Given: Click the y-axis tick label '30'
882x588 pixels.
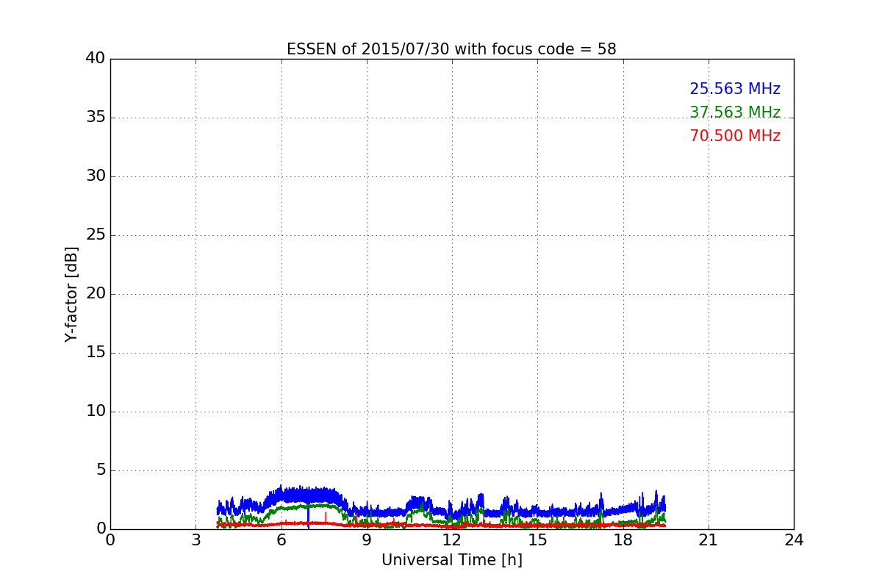Looking at the screenshot, I should coord(96,176).
